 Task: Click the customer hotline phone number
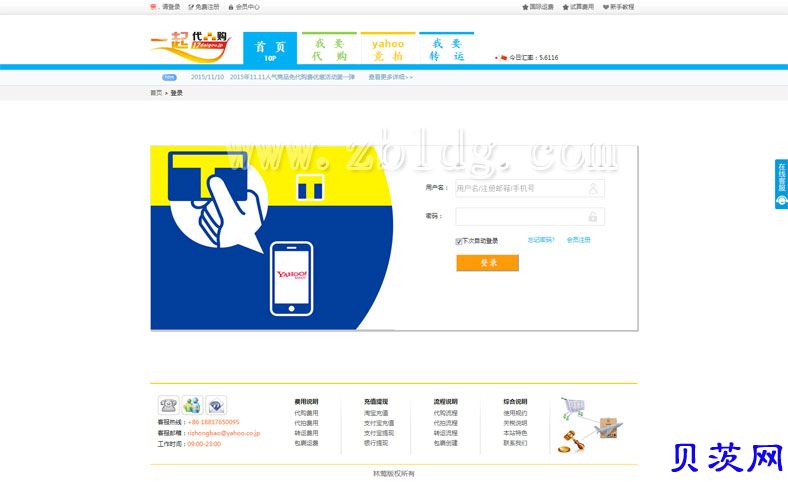click(x=214, y=422)
